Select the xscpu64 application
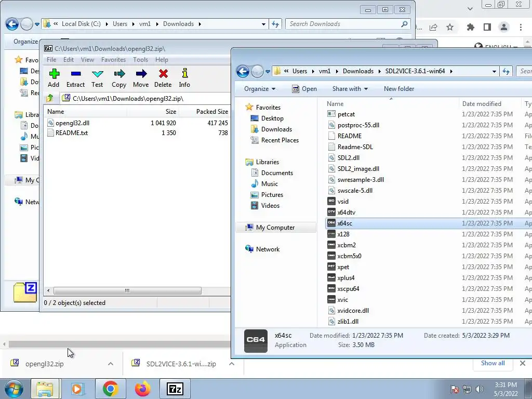The width and height of the screenshot is (532, 399). click(348, 289)
